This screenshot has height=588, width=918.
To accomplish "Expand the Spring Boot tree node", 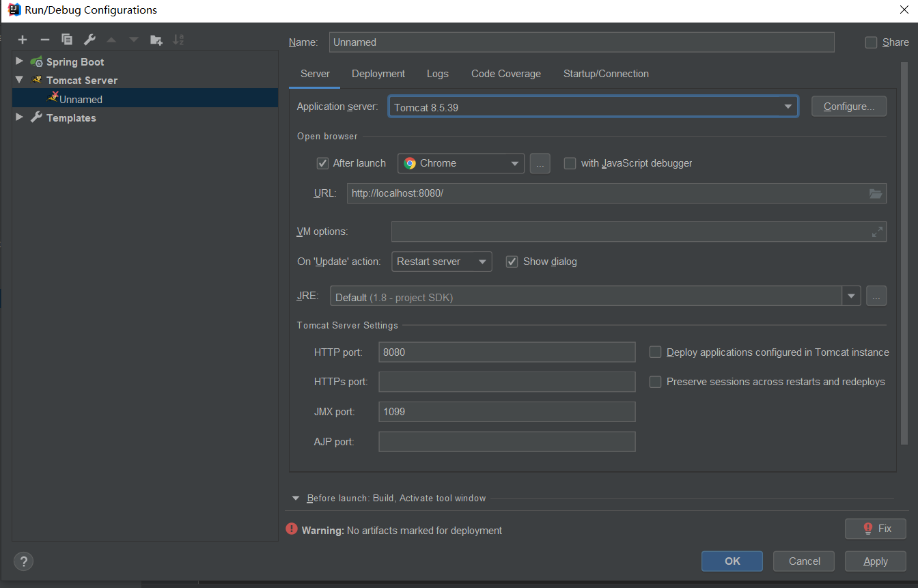I will (19, 61).
